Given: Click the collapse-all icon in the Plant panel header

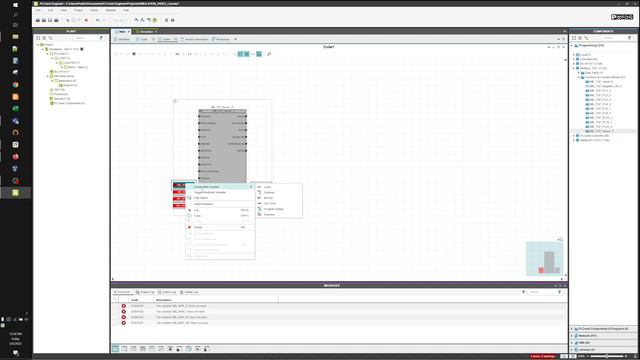Looking at the screenshot, I should (44, 38).
